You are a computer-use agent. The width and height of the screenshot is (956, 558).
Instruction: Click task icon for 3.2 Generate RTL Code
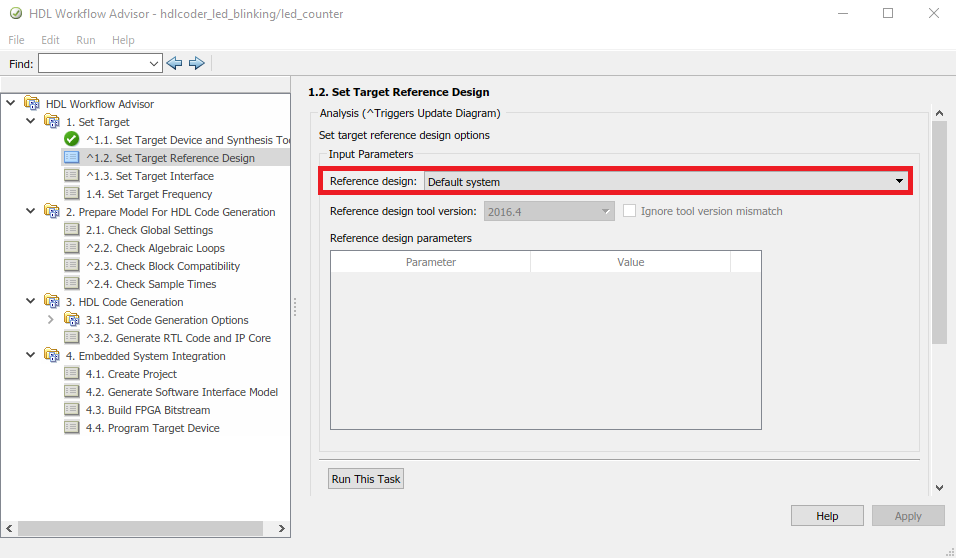coord(71,337)
